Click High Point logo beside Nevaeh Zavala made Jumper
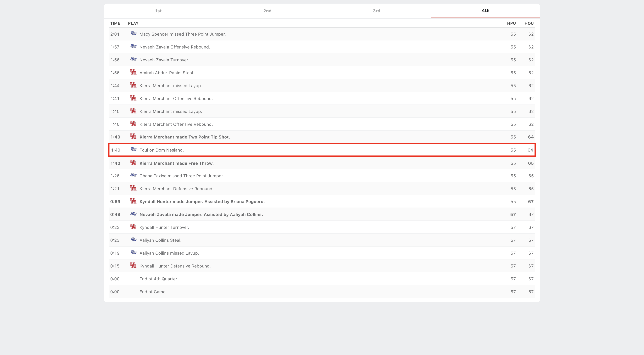The image size is (644, 355). tap(133, 214)
